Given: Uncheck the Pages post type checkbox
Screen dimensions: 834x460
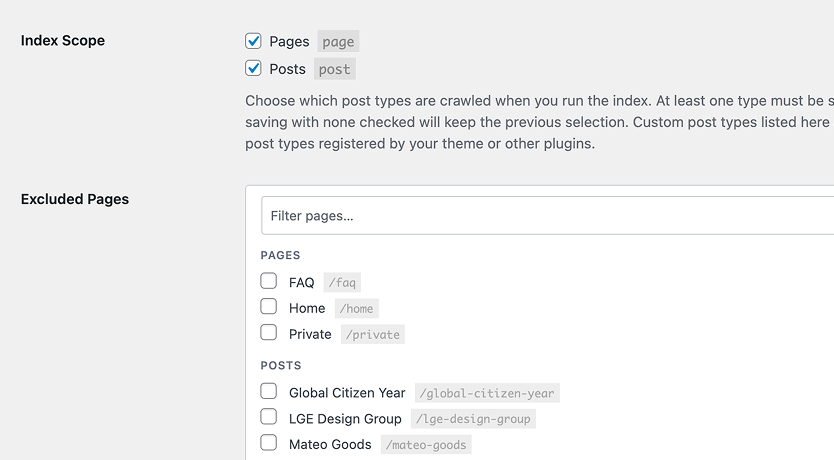Looking at the screenshot, I should pyautogui.click(x=253, y=41).
